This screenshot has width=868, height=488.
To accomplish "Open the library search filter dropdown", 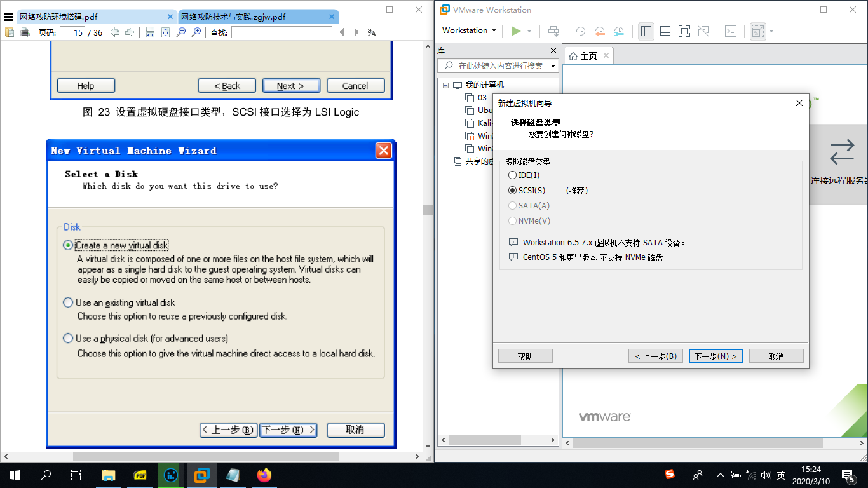I will pyautogui.click(x=553, y=66).
